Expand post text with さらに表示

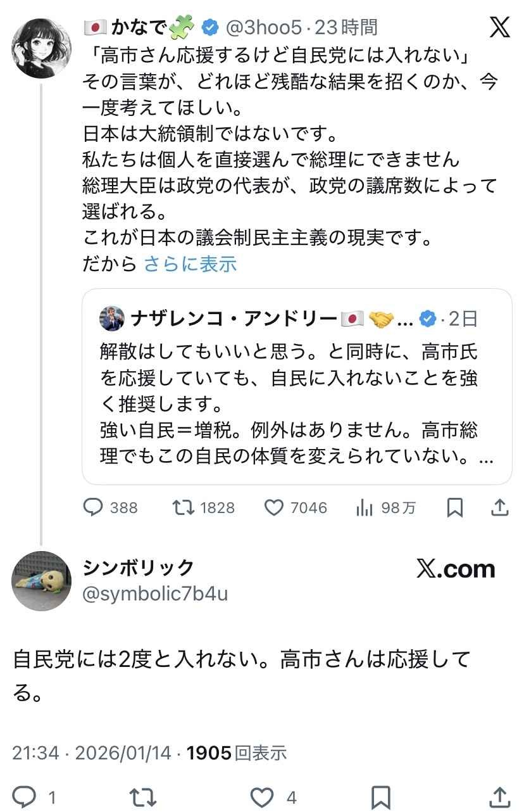click(190, 263)
